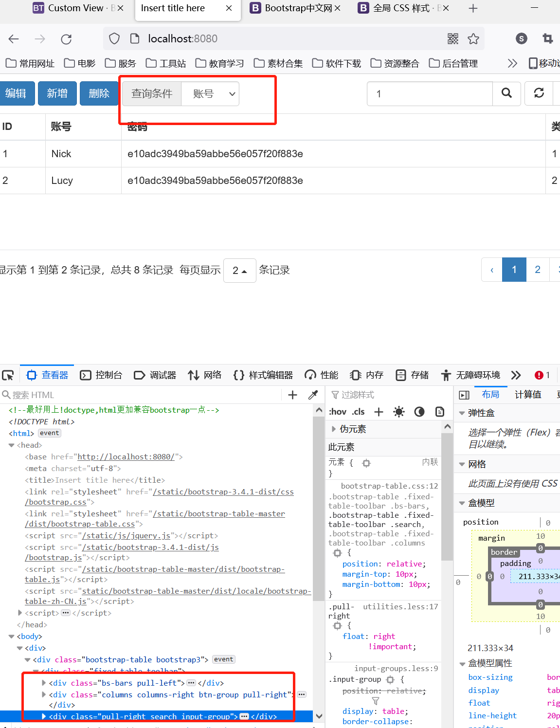The height and width of the screenshot is (728, 560).
Task: Focus the 过滤样式 filter styles field
Action: tap(389, 395)
